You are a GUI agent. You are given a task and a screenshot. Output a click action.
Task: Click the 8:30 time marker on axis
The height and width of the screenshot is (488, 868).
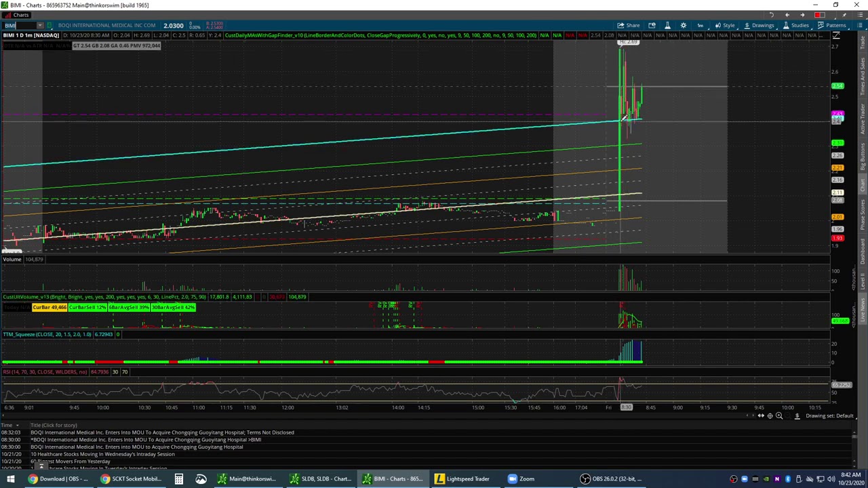(x=627, y=407)
